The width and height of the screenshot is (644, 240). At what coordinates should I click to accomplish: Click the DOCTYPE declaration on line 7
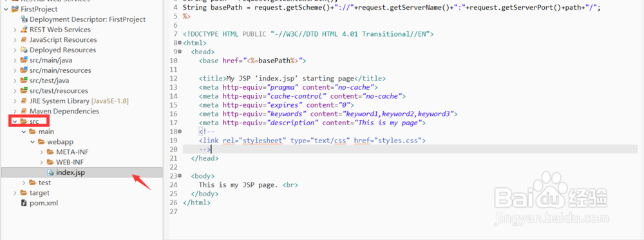click(308, 34)
